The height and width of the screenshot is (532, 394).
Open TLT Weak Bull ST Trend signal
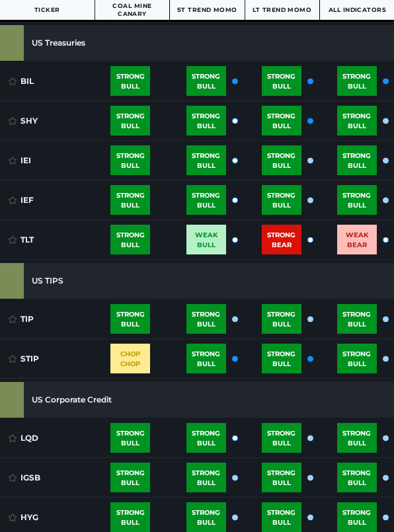pos(206,239)
